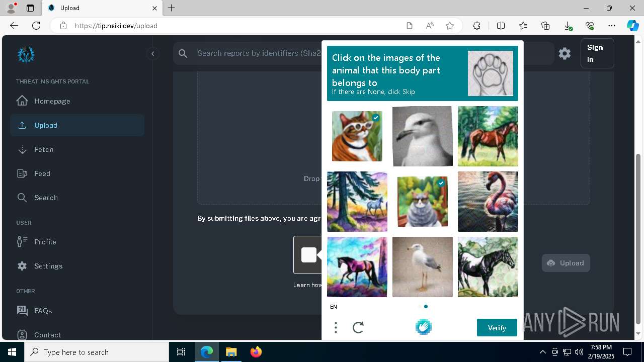
Task: Open the Favorites list icon
Action: point(523,26)
